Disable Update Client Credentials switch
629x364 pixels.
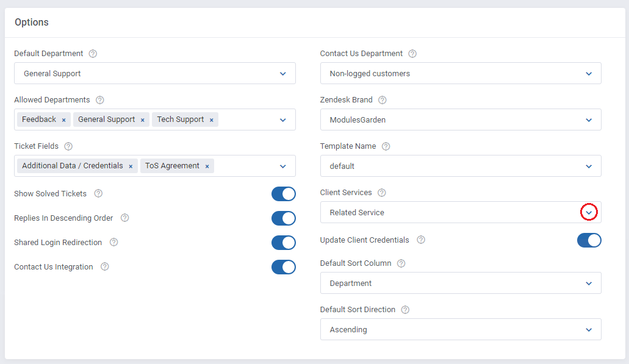[x=589, y=240]
